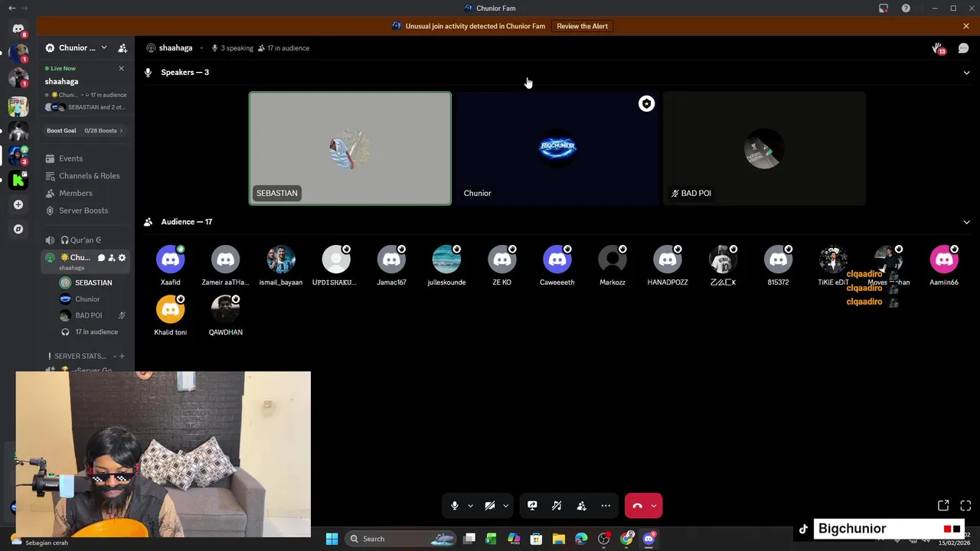980x551 pixels.
Task: Open Qur'an voice channel
Action: tap(87, 240)
